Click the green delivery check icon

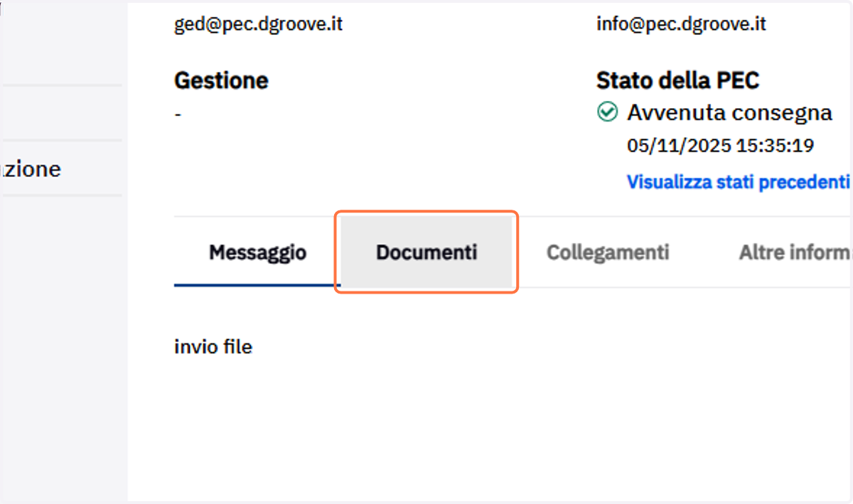click(x=607, y=112)
